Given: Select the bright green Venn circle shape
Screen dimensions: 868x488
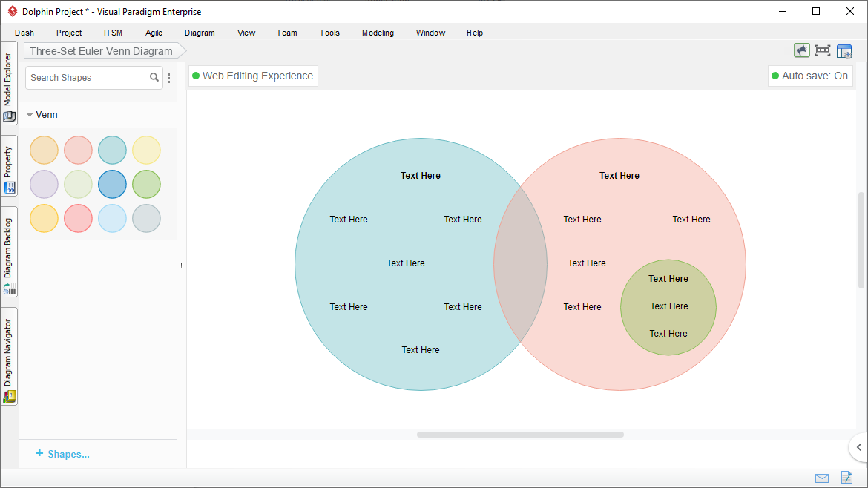Looking at the screenshot, I should (146, 184).
